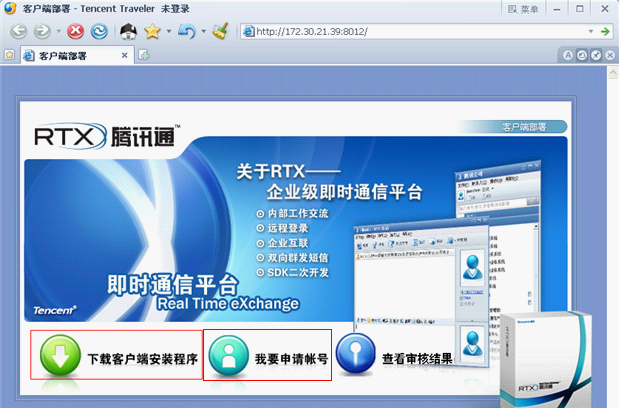The height and width of the screenshot is (409, 620).
Task: Click the round X icon on tab bar
Action: coord(610,55)
